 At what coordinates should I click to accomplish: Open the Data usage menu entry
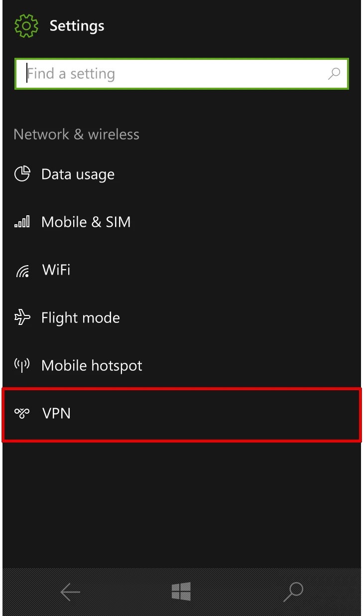(78, 174)
